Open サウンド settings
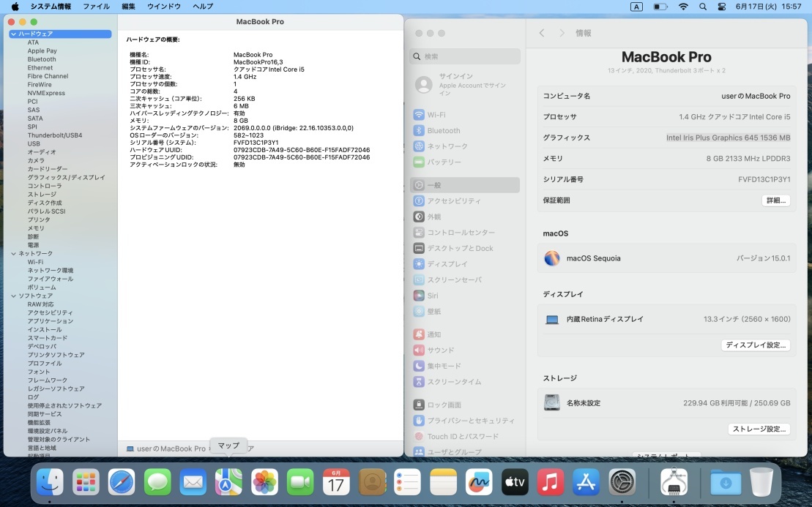Screen dimensions: 812x507 click(x=464, y=350)
